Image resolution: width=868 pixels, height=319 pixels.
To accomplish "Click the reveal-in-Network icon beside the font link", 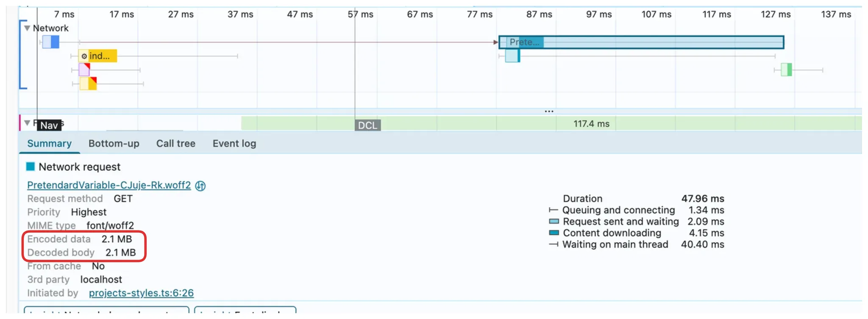I will 200,186.
